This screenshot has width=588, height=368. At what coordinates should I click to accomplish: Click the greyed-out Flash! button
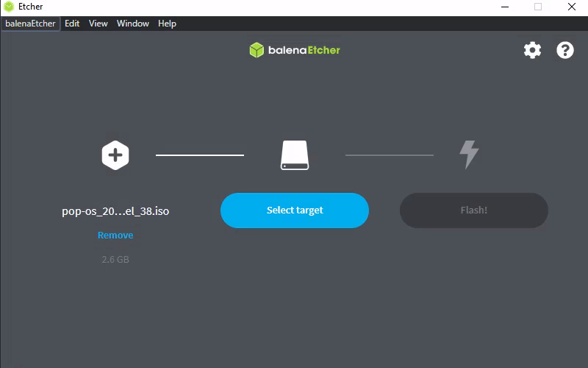pos(473,210)
